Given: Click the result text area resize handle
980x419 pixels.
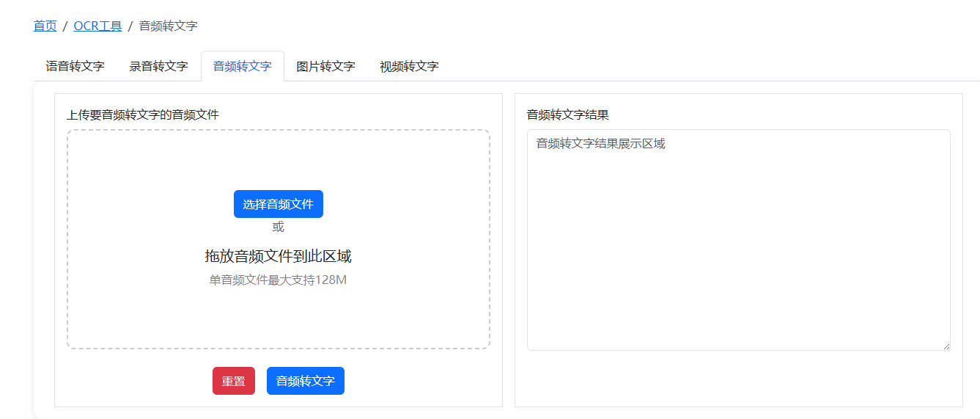Looking at the screenshot, I should click(x=946, y=346).
